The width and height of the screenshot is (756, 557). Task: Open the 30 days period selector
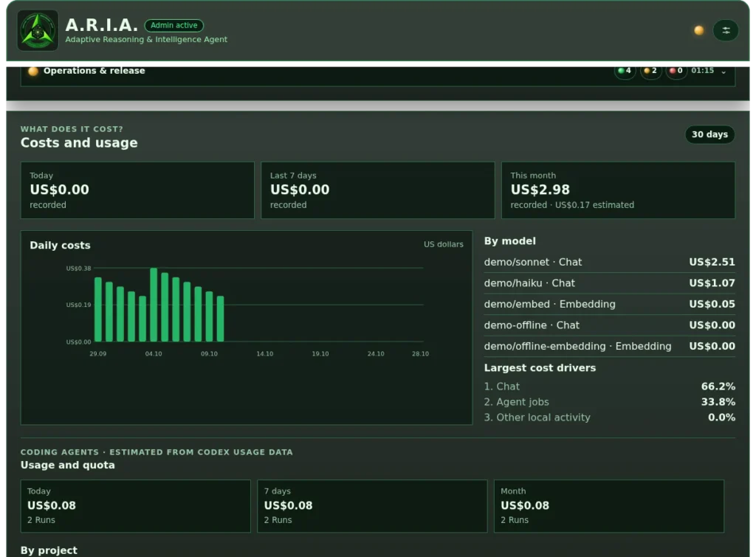click(x=709, y=134)
